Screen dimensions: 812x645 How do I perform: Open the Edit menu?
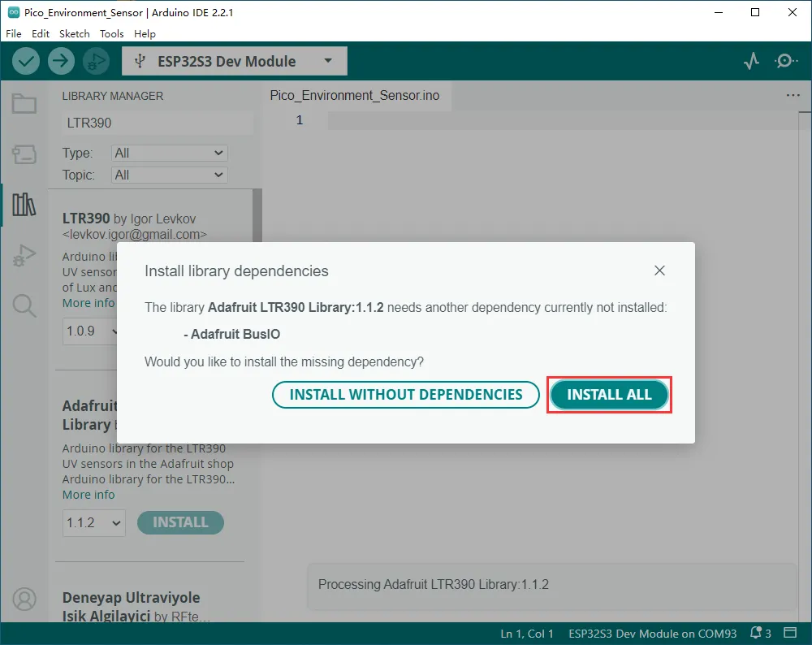point(41,33)
